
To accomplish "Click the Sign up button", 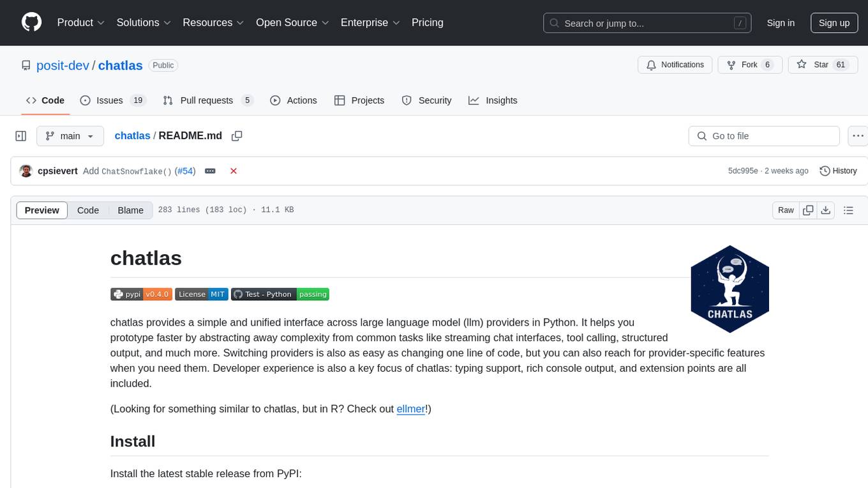I will click(x=834, y=23).
